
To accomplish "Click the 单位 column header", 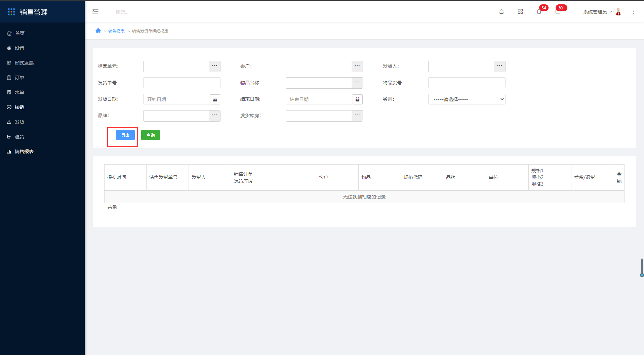I will pyautogui.click(x=507, y=177).
